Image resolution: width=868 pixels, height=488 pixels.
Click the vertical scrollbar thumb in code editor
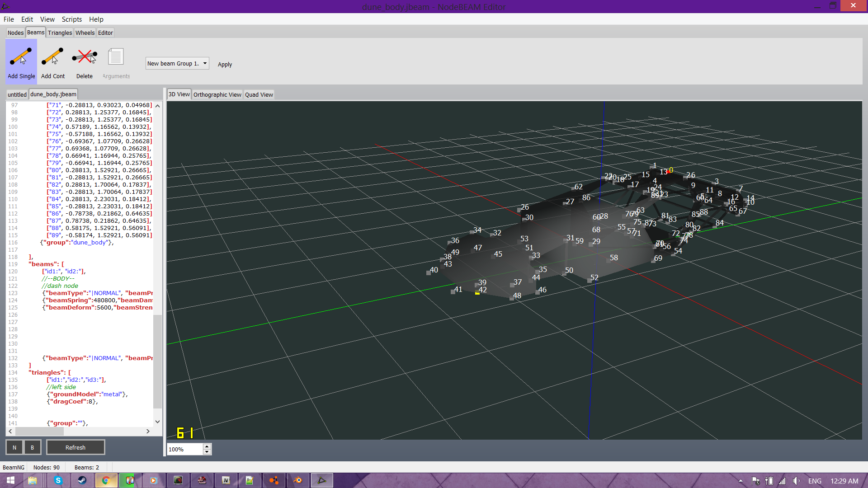point(157,361)
